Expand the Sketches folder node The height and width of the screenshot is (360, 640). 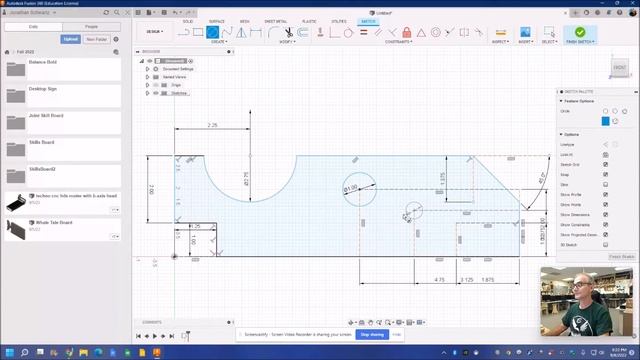click(x=147, y=93)
